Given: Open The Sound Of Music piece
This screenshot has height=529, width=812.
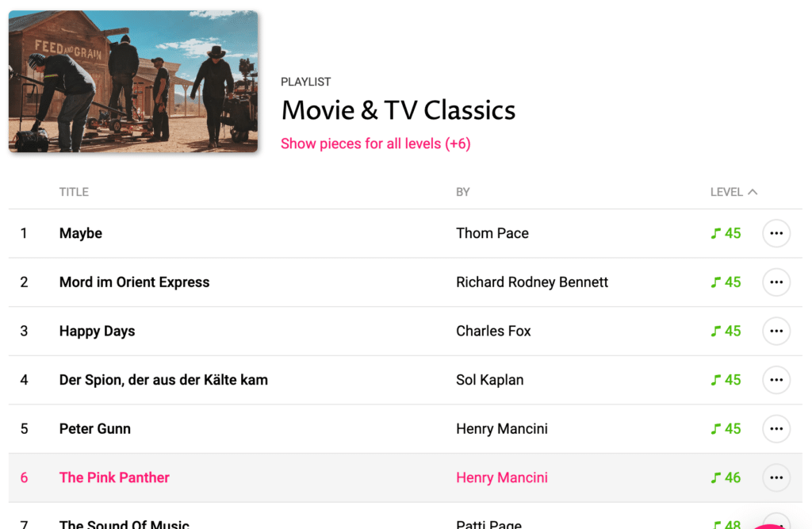Looking at the screenshot, I should (124, 523).
